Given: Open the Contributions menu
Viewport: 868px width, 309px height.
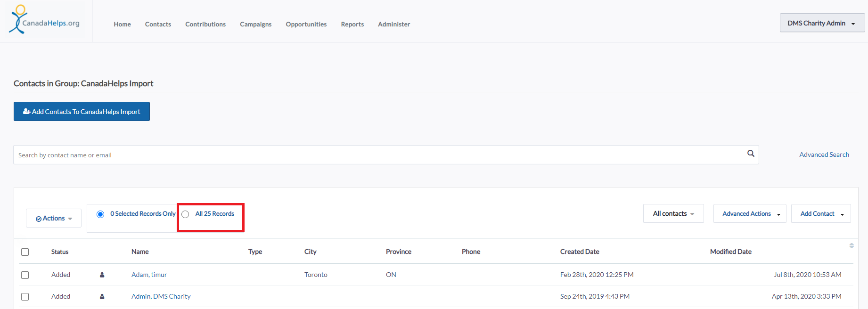Looking at the screenshot, I should point(205,24).
